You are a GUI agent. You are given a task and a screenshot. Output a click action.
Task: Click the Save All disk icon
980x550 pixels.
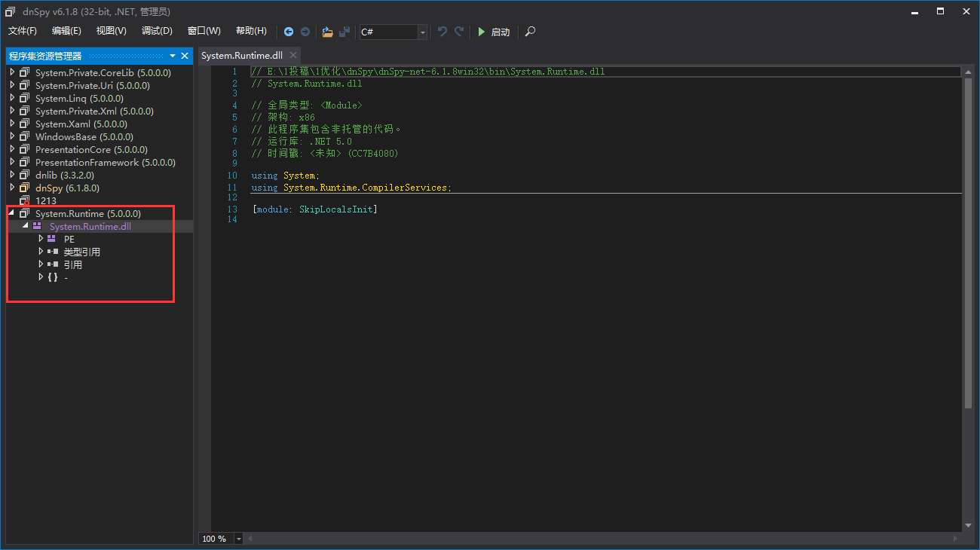click(x=345, y=32)
